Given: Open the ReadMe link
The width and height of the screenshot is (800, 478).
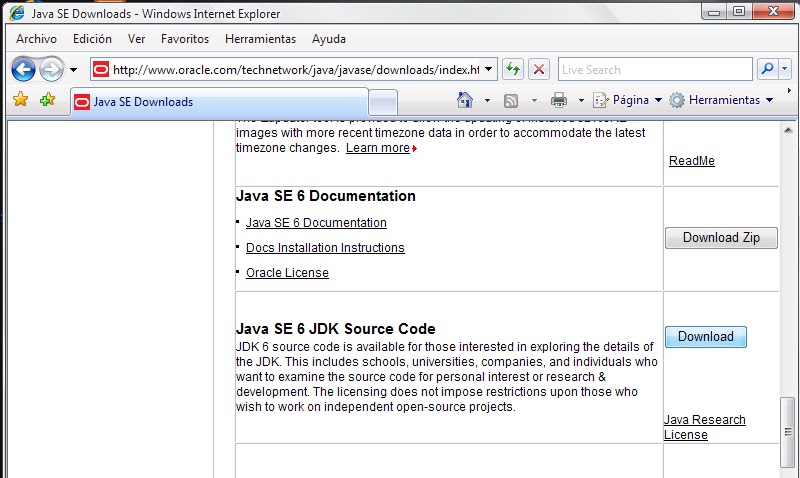Looking at the screenshot, I should [x=692, y=161].
